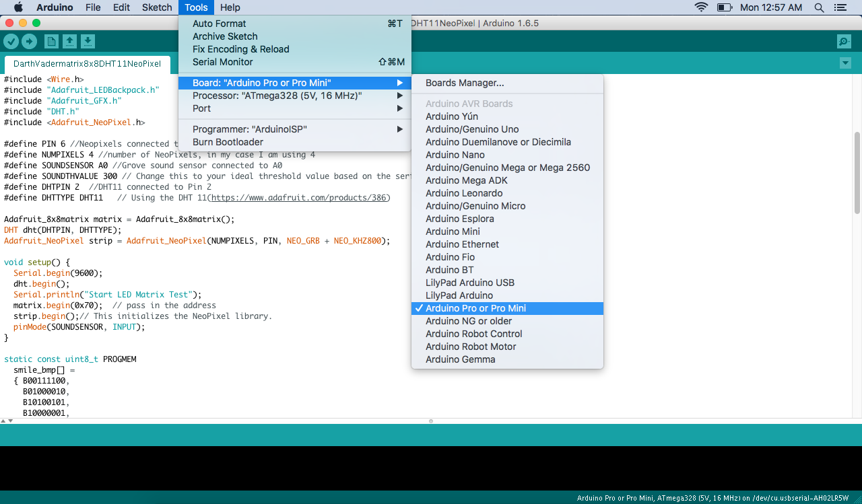Open the adafruit.com/products/386 link
This screenshot has width=862, height=504.
click(299, 198)
